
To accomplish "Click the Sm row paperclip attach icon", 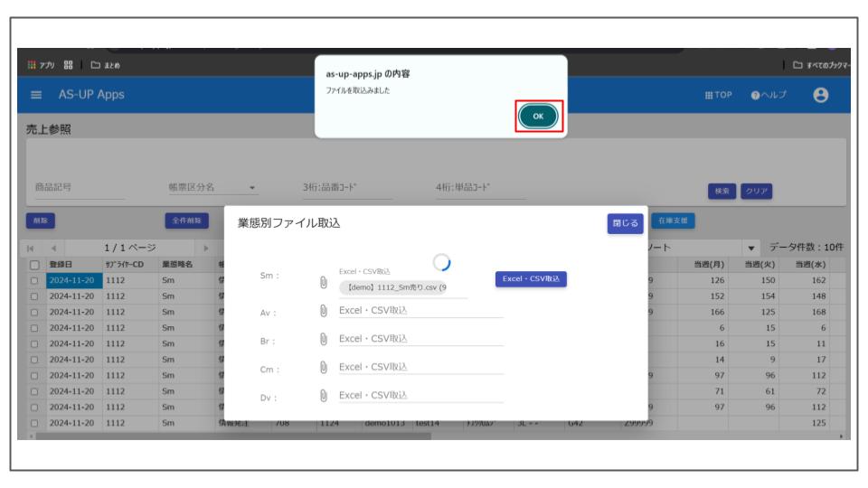I will (324, 284).
